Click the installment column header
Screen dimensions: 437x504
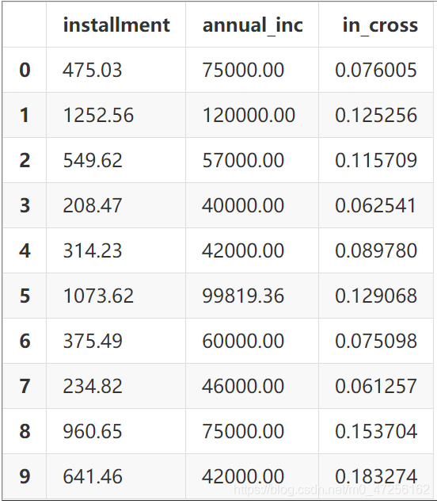click(116, 25)
